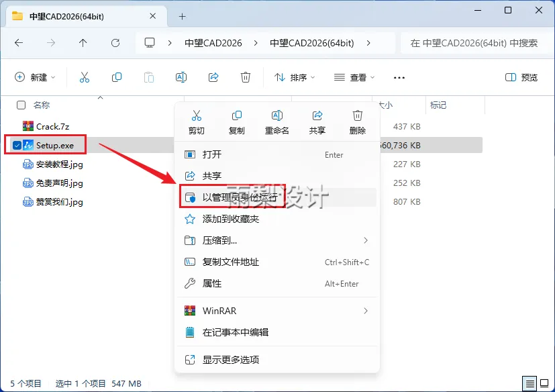The width and height of the screenshot is (555, 392).
Task: Select the 安装教程.jpg file name
Action: (60, 164)
